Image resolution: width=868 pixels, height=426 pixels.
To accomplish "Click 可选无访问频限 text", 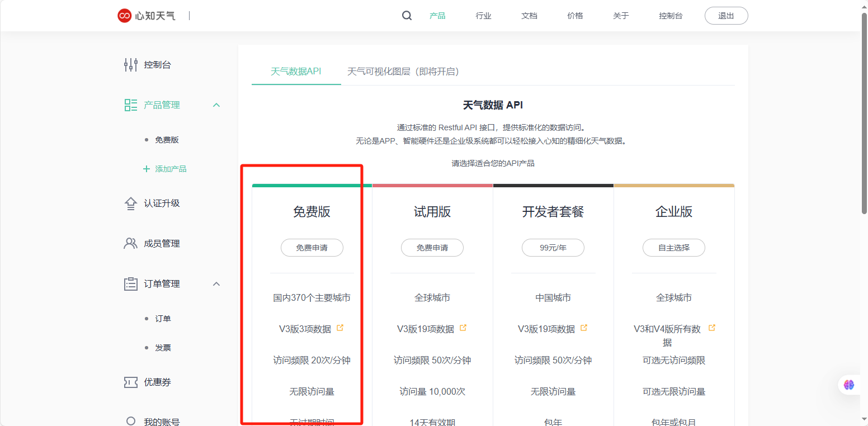I will click(x=674, y=361).
